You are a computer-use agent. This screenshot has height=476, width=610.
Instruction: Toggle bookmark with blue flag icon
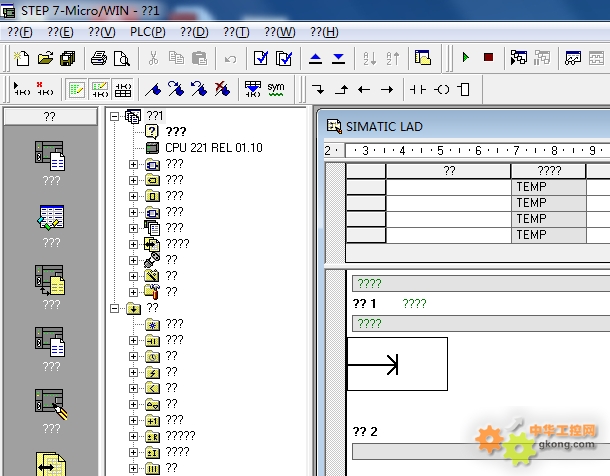click(153, 89)
